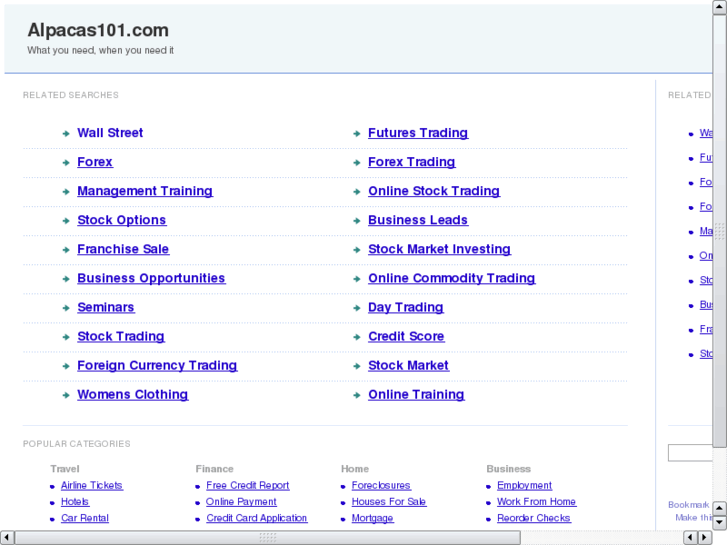The height and width of the screenshot is (545, 727).
Task: Click the arrow icon beside Business Leads
Action: tap(357, 221)
